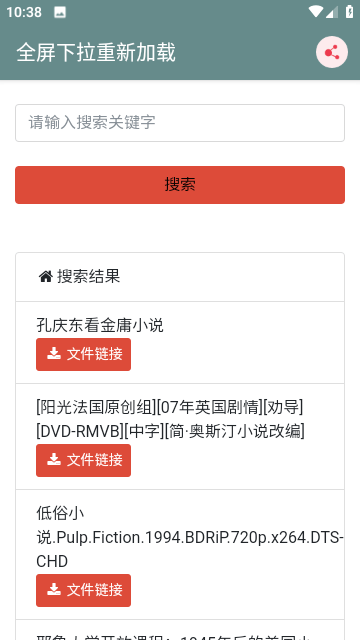Tap the cellular signal icon
360x640 pixels.
pos(331,12)
